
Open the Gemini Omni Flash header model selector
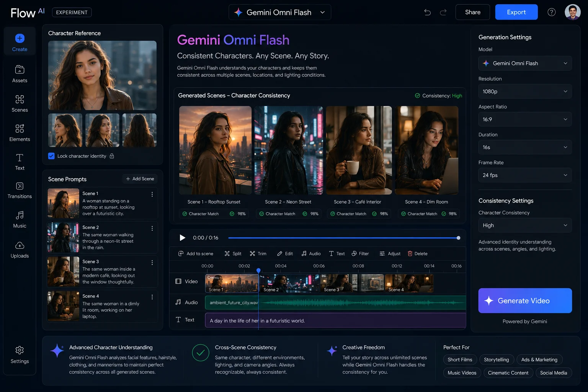click(280, 12)
